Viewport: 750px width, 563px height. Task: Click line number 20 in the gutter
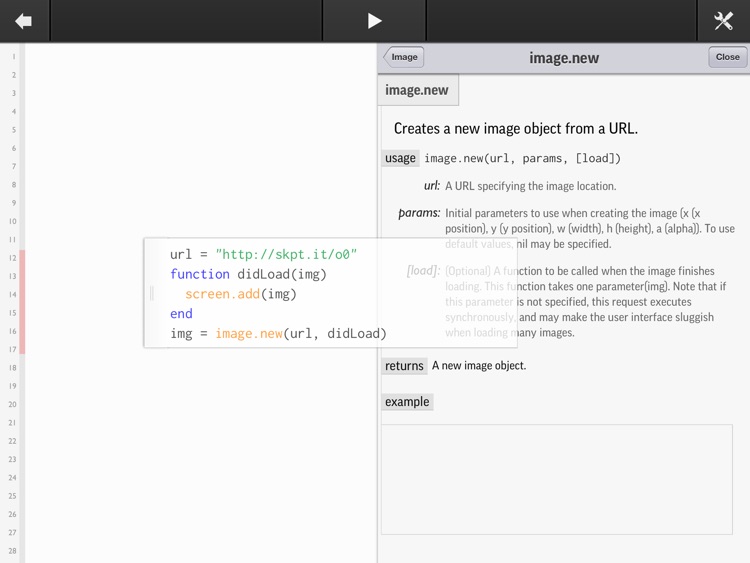(13, 404)
